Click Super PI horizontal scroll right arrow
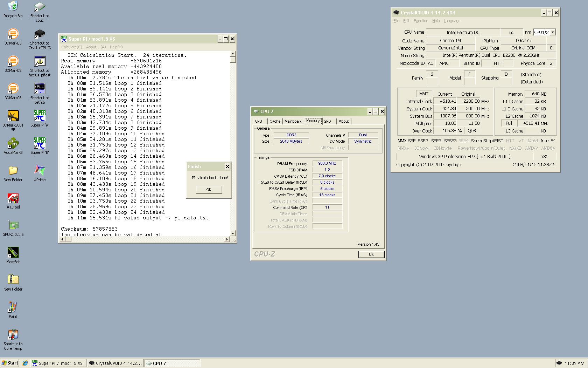The width and height of the screenshot is (588, 368). [227, 239]
